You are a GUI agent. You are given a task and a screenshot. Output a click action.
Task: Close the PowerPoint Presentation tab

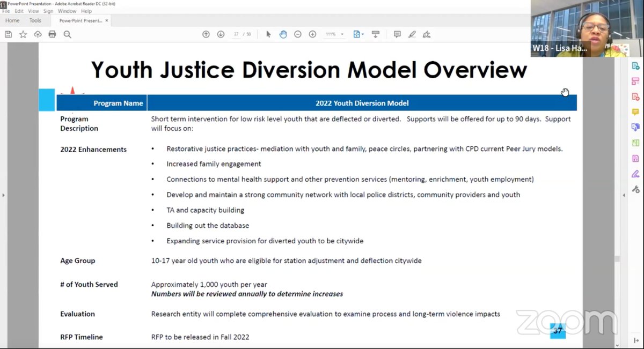tap(107, 20)
